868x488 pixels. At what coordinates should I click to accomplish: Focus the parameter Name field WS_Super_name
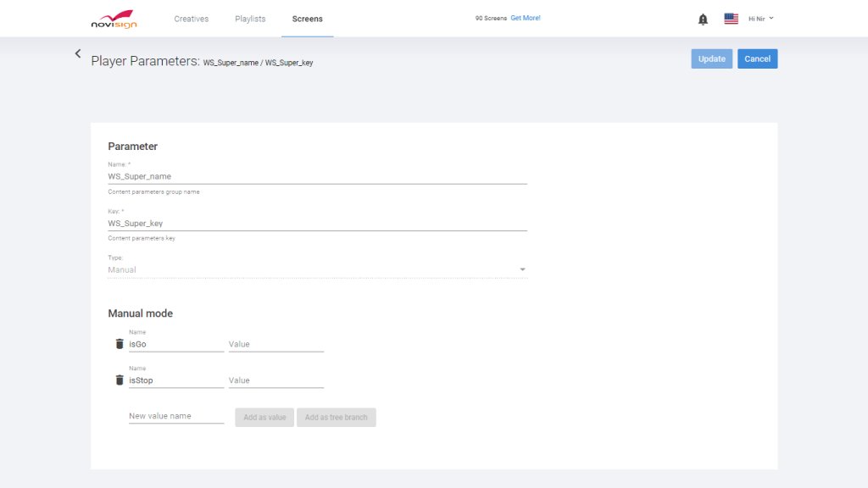point(317,176)
